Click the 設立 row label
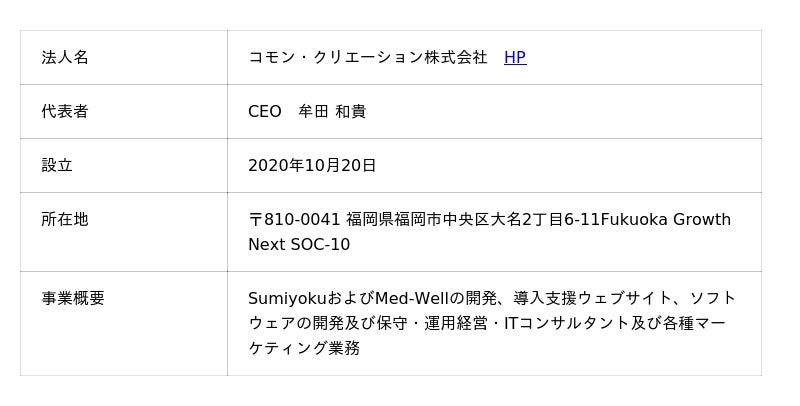The image size is (800, 406). pyautogui.click(x=57, y=166)
